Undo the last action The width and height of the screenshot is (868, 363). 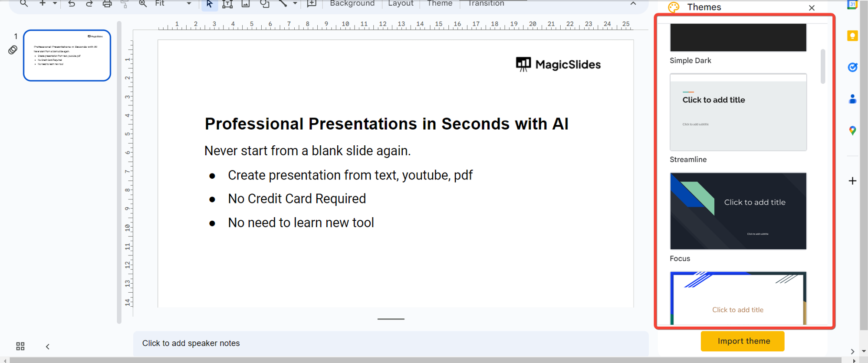72,3
